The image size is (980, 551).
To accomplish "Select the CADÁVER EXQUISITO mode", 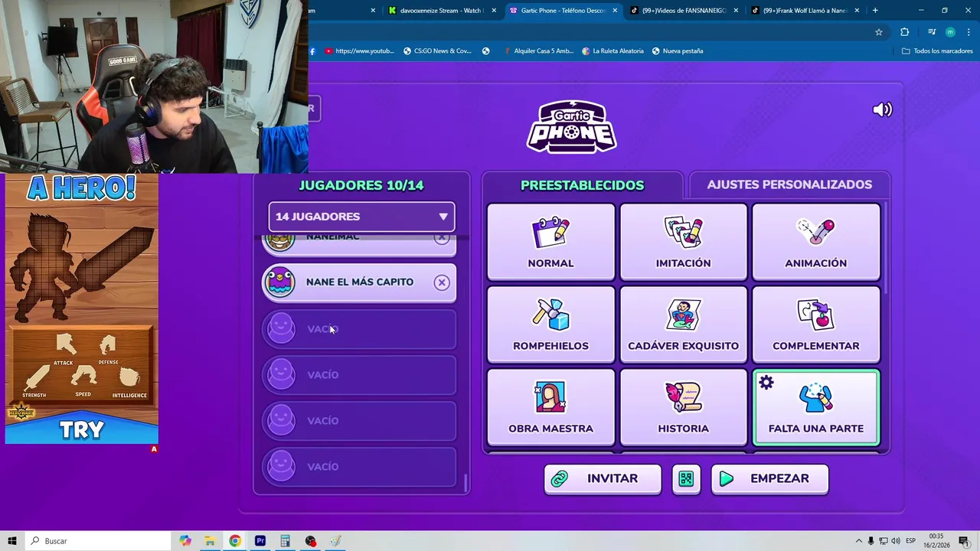I will tap(683, 324).
